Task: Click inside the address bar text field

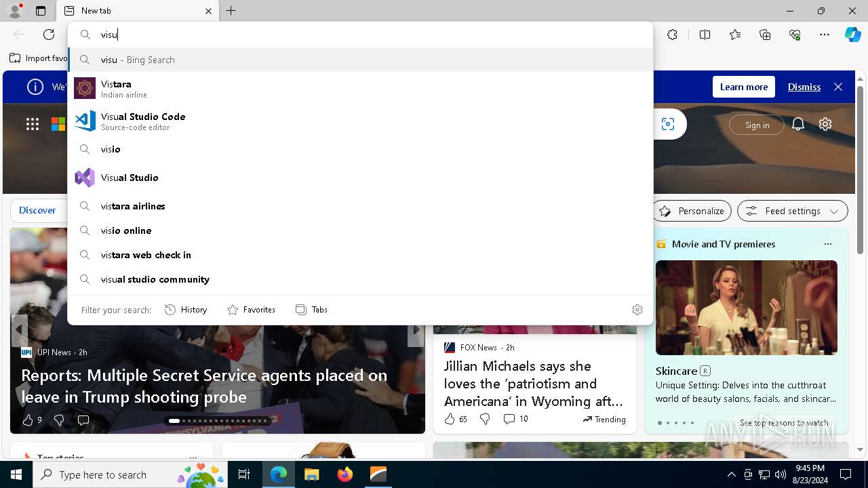Action: click(373, 35)
